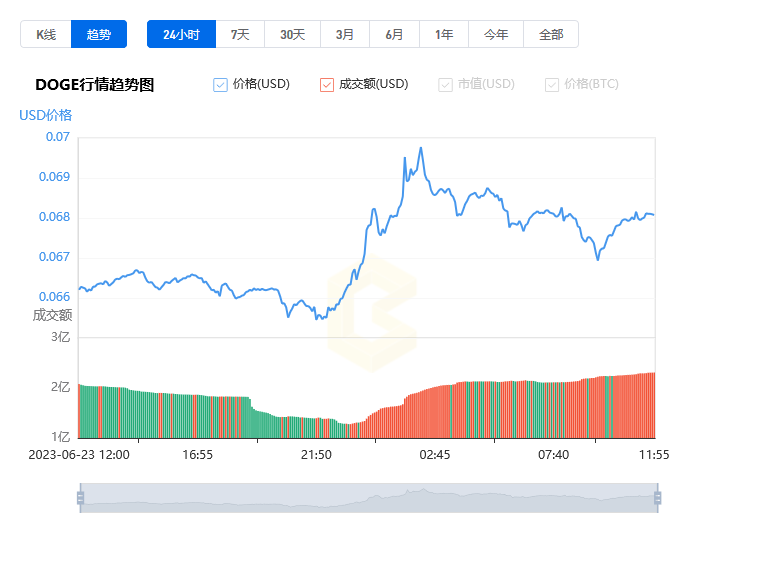This screenshot has width=780, height=563.
Task: Select the 24小时 time range
Action: tap(181, 34)
